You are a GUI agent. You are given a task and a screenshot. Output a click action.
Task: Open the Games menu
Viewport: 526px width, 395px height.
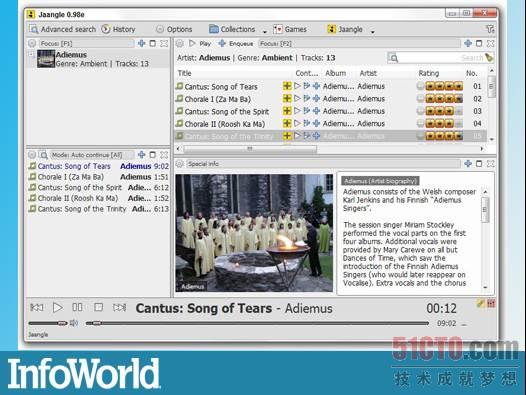tap(290, 29)
